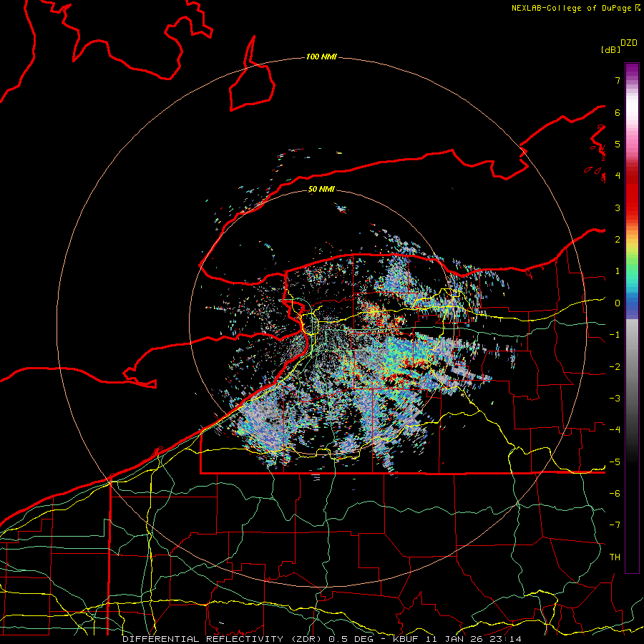Click the "DZD" color scale title
The width and height of the screenshot is (644, 644).
click(x=629, y=43)
